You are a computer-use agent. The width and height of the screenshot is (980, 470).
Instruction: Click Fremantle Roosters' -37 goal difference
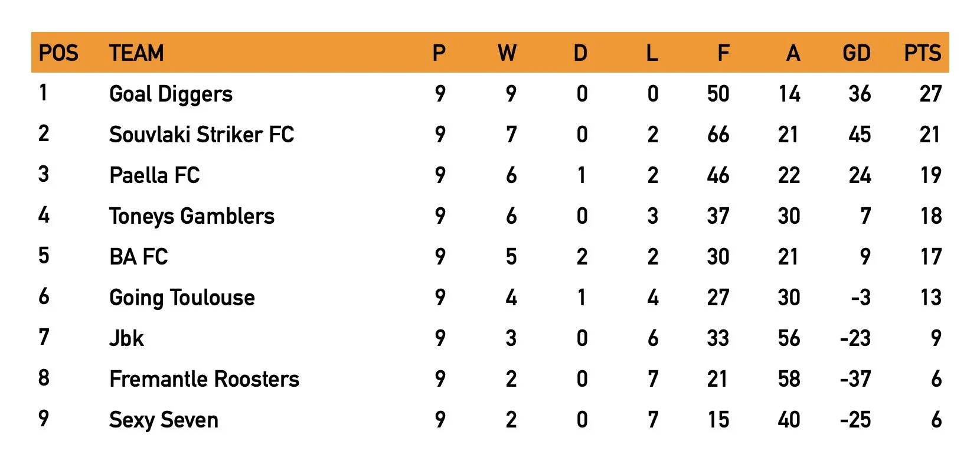pyautogui.click(x=855, y=379)
